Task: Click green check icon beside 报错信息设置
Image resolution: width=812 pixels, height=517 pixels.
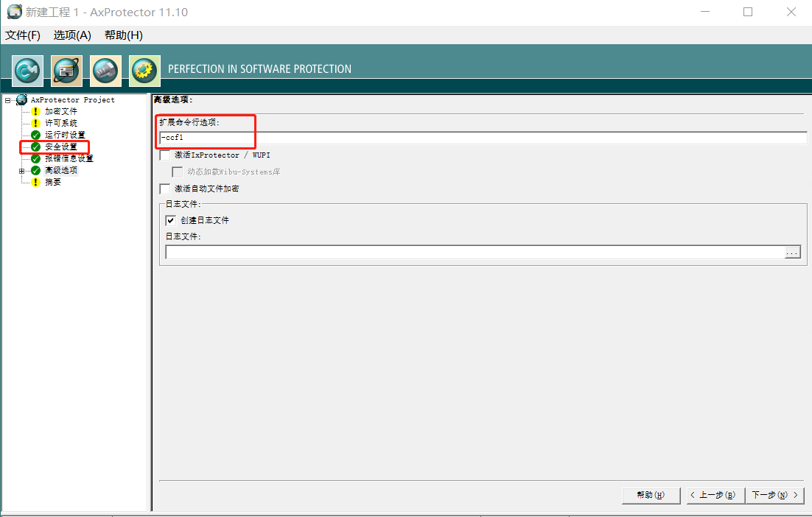Action: click(x=35, y=158)
